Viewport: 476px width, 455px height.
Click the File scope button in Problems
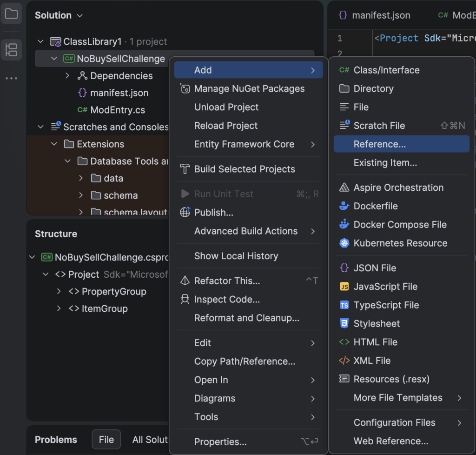(106, 440)
